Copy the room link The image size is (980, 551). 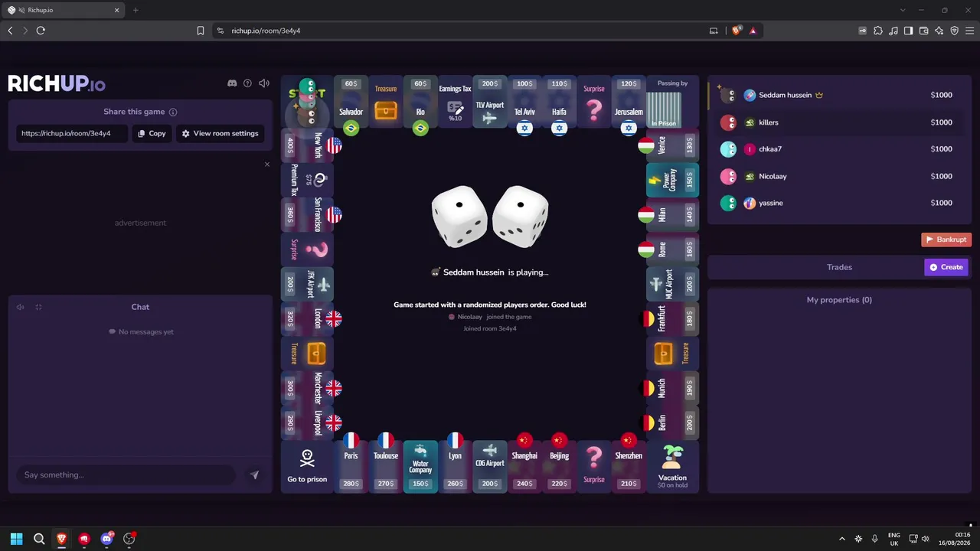152,133
